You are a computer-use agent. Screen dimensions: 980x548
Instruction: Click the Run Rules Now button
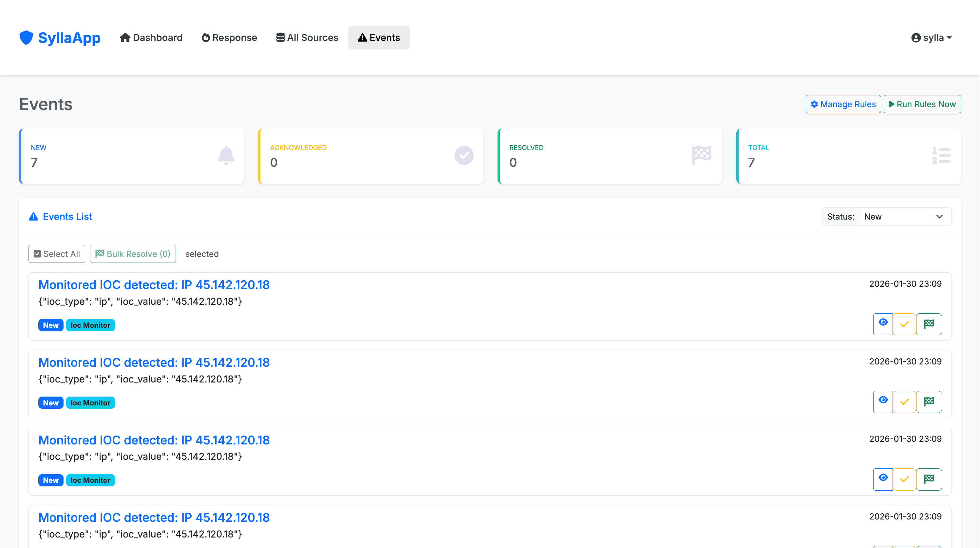point(922,104)
